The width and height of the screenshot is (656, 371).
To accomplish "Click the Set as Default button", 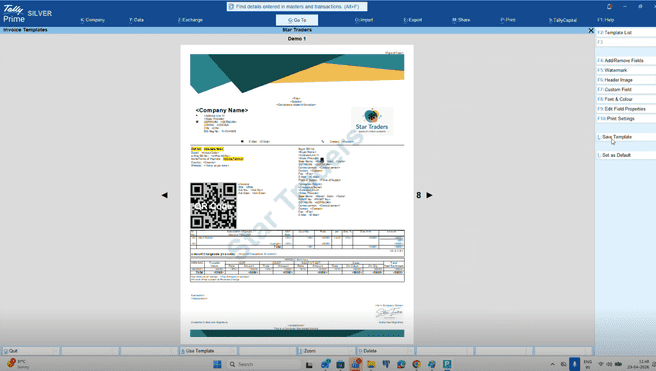I will click(626, 155).
